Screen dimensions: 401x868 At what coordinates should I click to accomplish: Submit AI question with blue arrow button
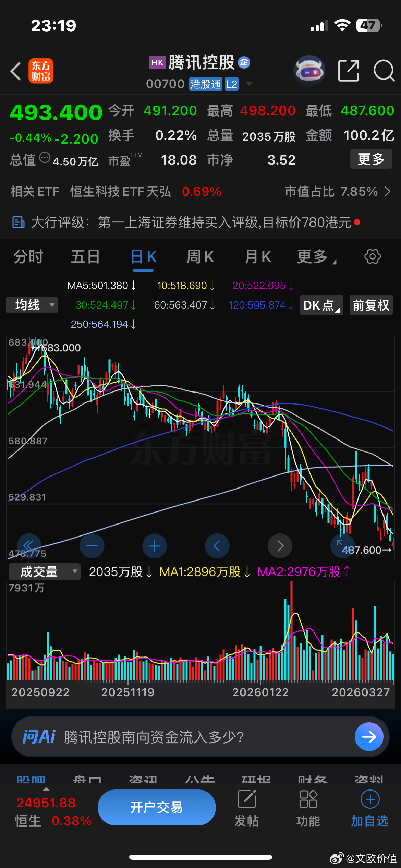pyautogui.click(x=369, y=737)
